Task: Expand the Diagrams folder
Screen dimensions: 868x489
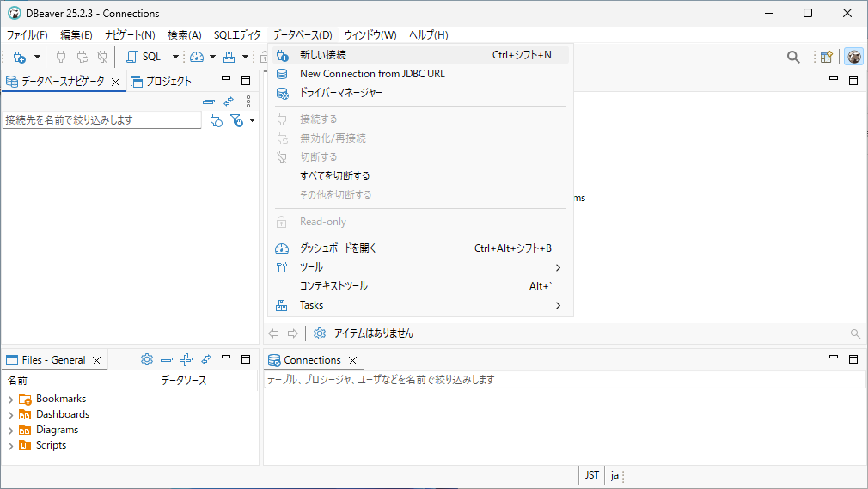Action: 10,431
